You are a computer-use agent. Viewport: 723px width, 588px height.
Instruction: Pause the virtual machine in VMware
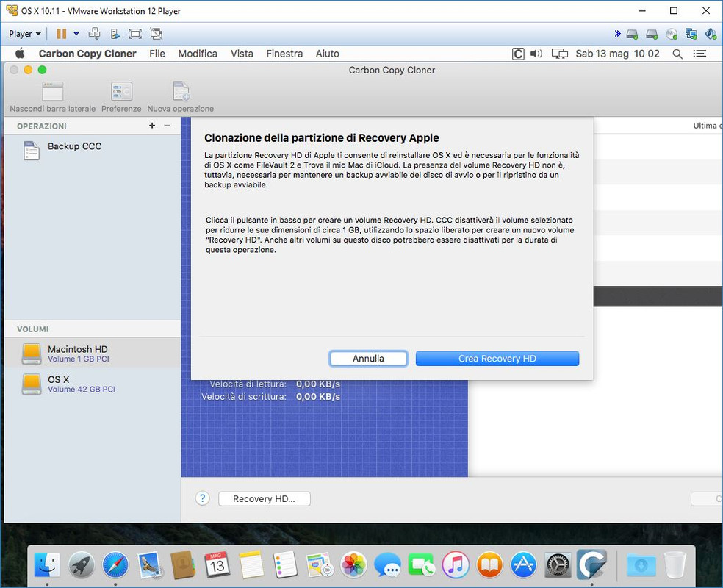pyautogui.click(x=61, y=34)
